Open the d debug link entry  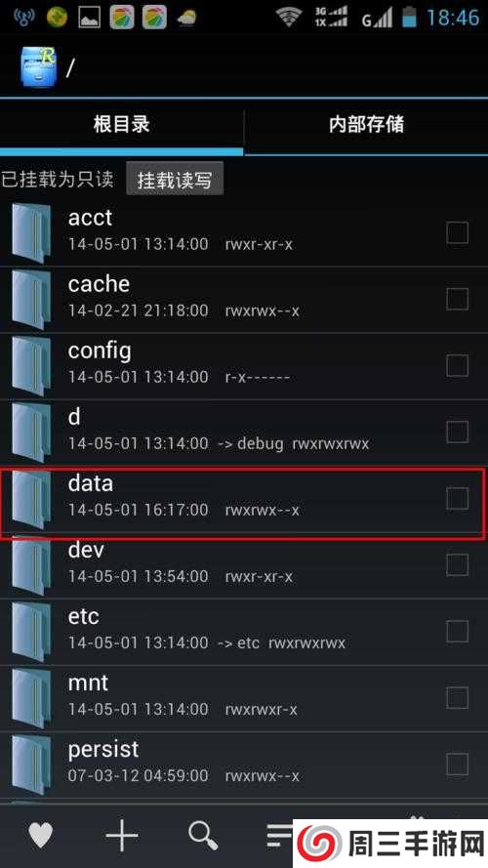(x=244, y=433)
